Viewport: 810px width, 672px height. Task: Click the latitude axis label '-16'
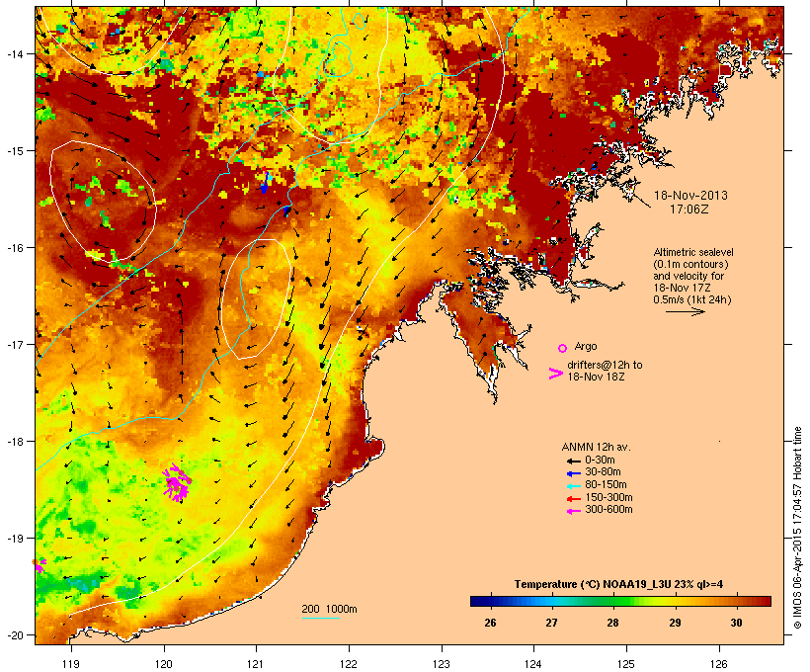tap(14, 248)
